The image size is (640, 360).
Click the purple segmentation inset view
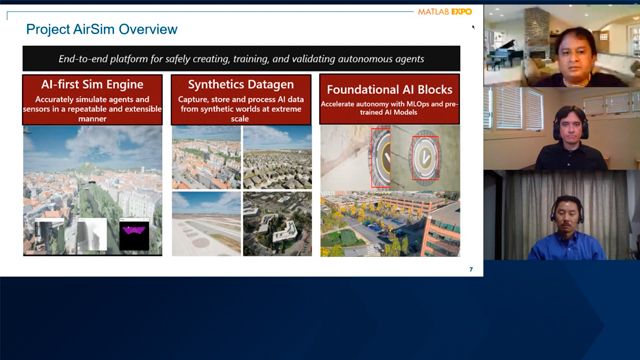(134, 236)
